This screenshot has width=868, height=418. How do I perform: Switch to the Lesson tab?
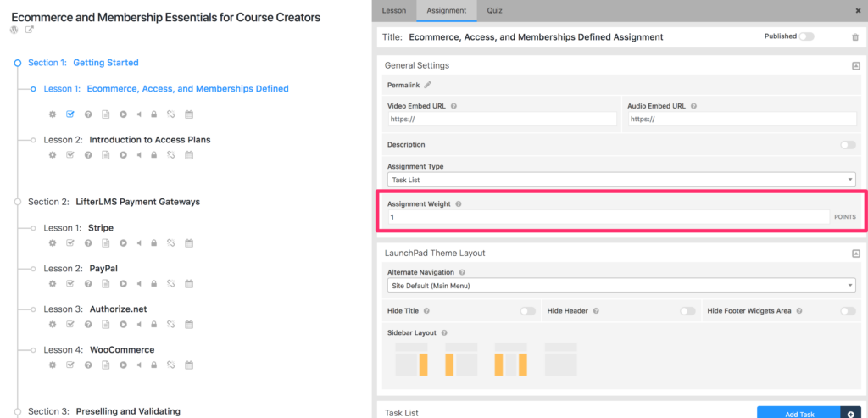393,10
